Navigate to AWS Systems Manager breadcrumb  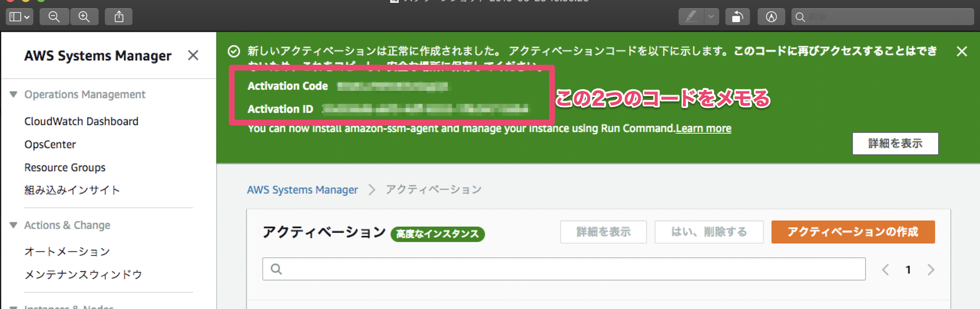(x=302, y=190)
